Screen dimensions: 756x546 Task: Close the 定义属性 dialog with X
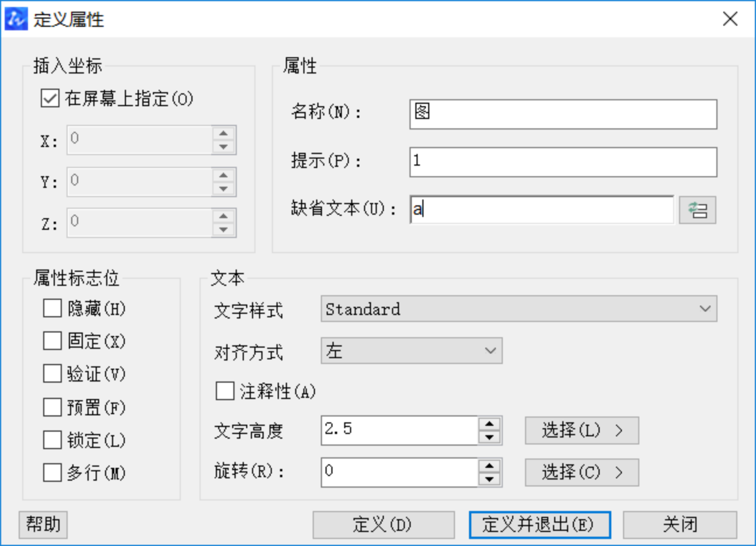(x=730, y=19)
